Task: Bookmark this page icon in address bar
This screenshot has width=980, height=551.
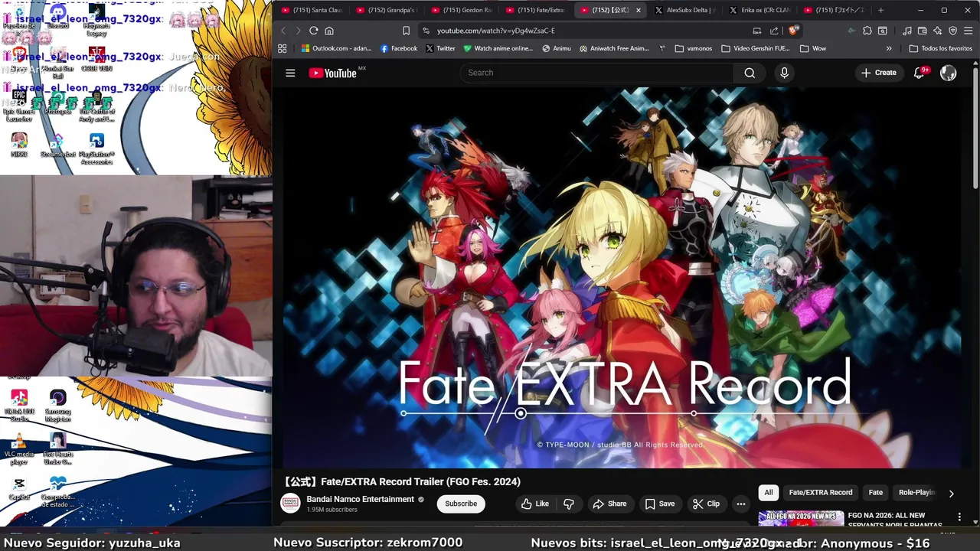Action: coord(406,31)
